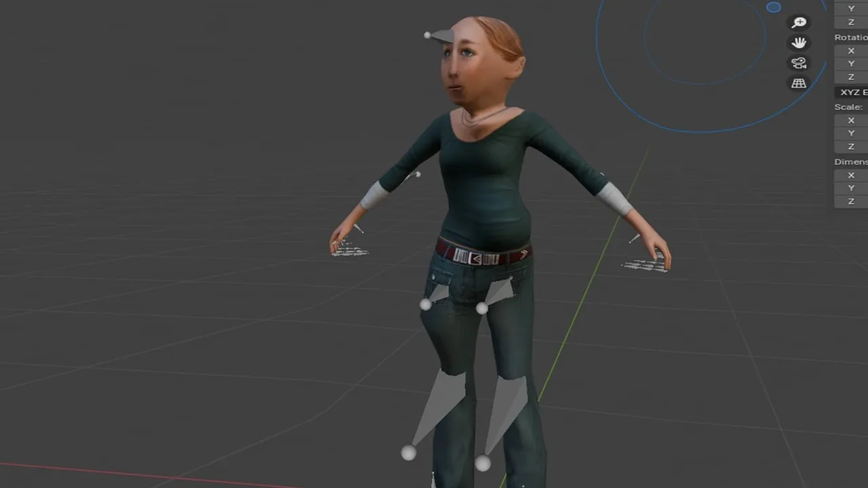Viewport: 868px width, 488px height.
Task: Click the blue axis dot on navigation gizmo
Action: (x=774, y=7)
